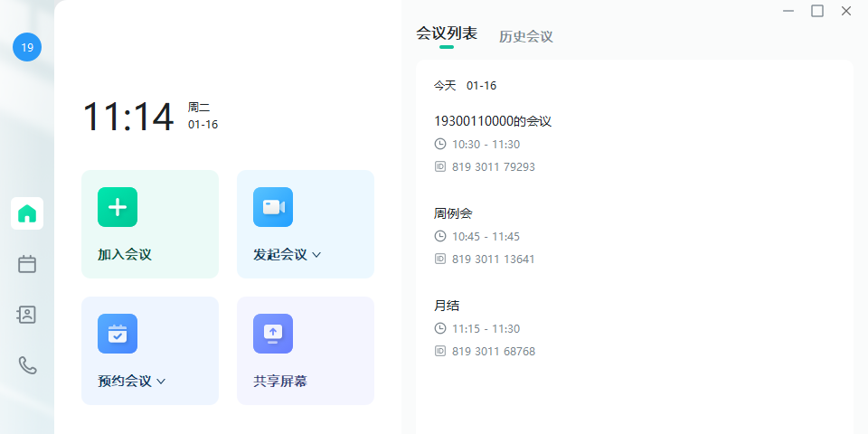Screen dimensions: 868x434
Task: Click the clock icon beside 10:30 - 11:30
Action: [440, 144]
